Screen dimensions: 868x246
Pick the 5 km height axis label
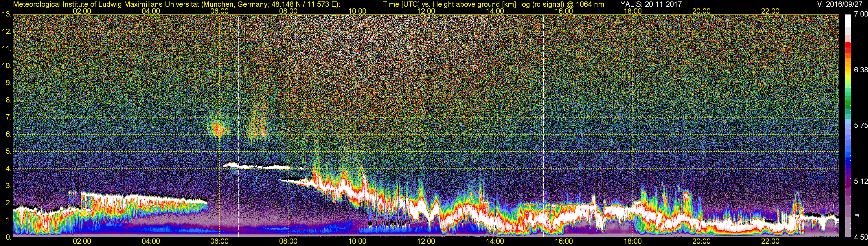(8, 151)
